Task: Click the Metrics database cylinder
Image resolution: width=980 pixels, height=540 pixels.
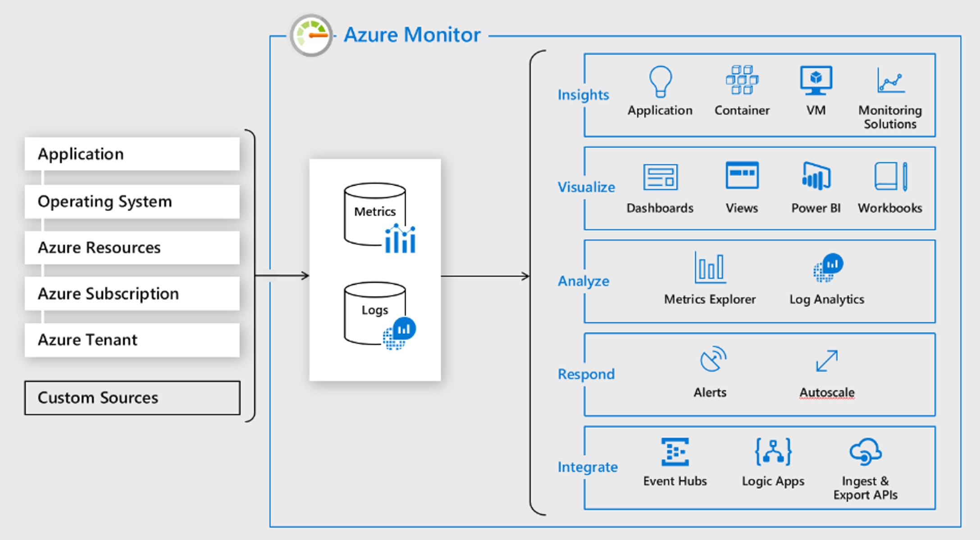Action: pyautogui.click(x=375, y=214)
